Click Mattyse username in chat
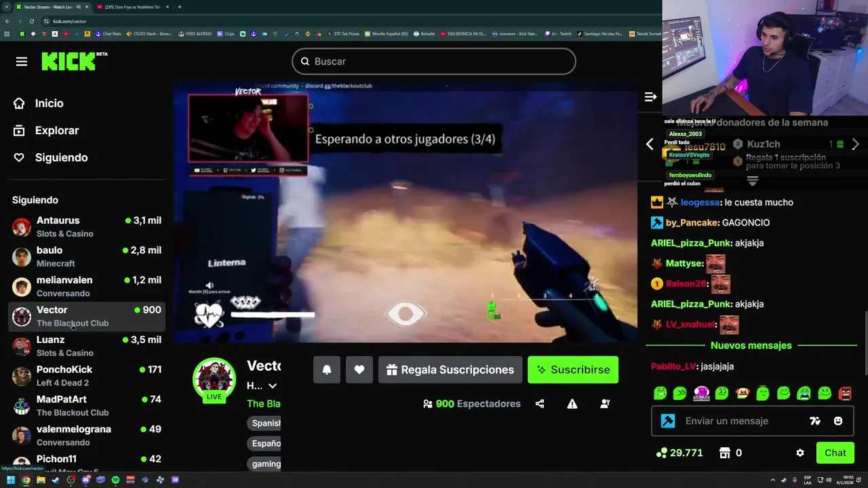The width and height of the screenshot is (868, 488). [x=684, y=263]
